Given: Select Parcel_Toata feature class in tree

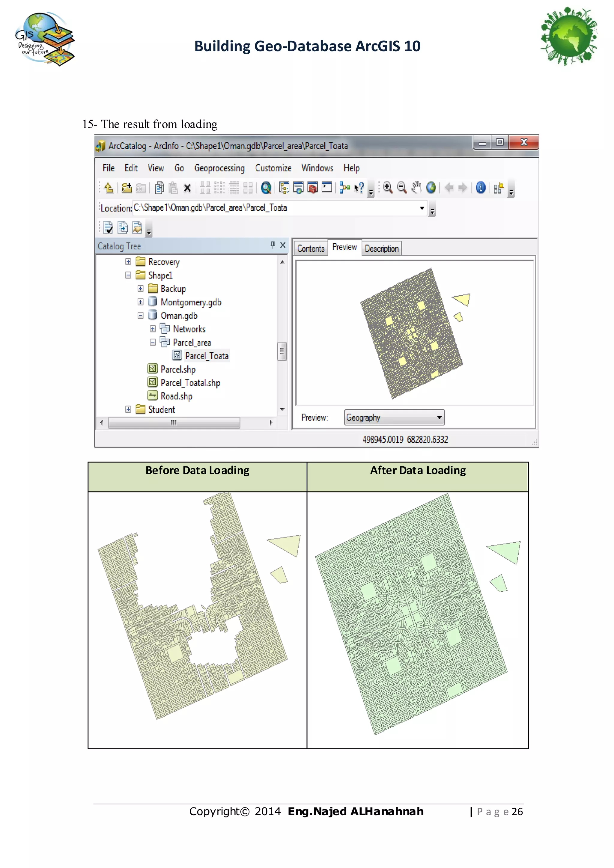Looking at the screenshot, I should coord(207,356).
